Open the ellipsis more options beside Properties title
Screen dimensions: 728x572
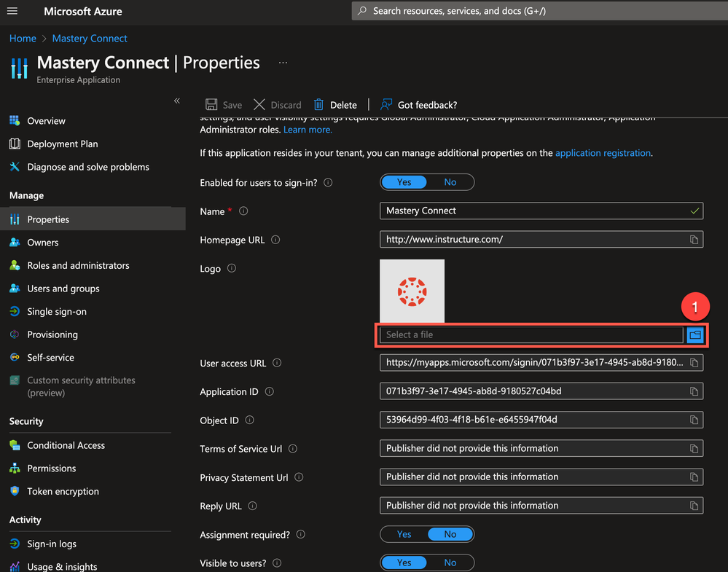283,63
